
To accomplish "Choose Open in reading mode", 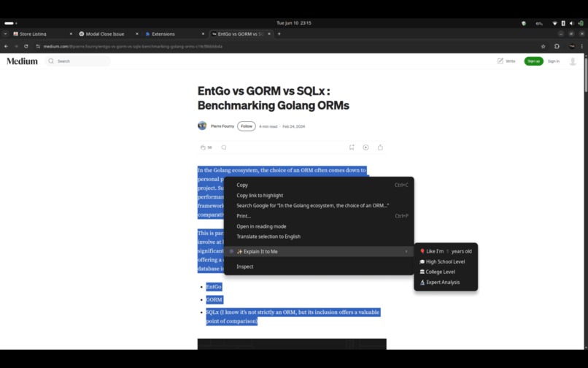I will pos(319,226).
